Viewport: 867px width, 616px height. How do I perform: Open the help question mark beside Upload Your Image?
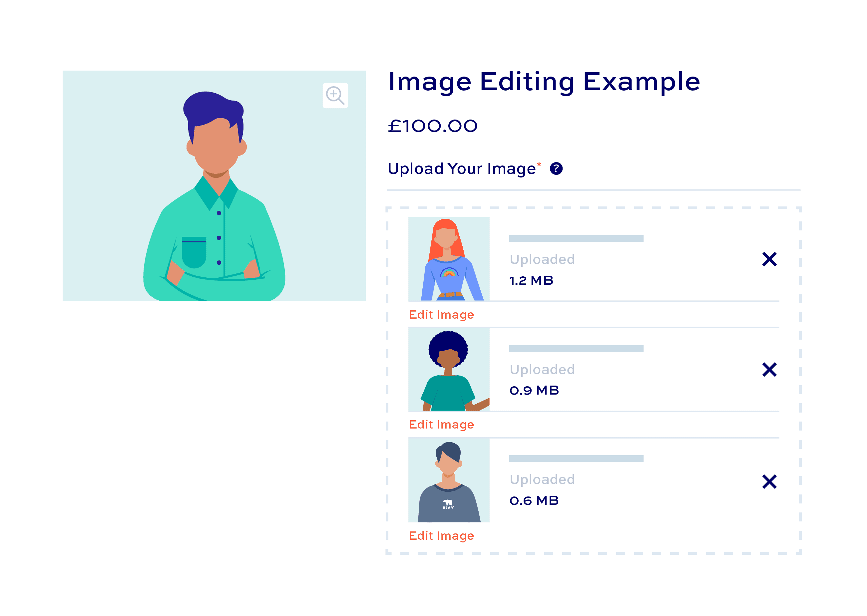(556, 168)
